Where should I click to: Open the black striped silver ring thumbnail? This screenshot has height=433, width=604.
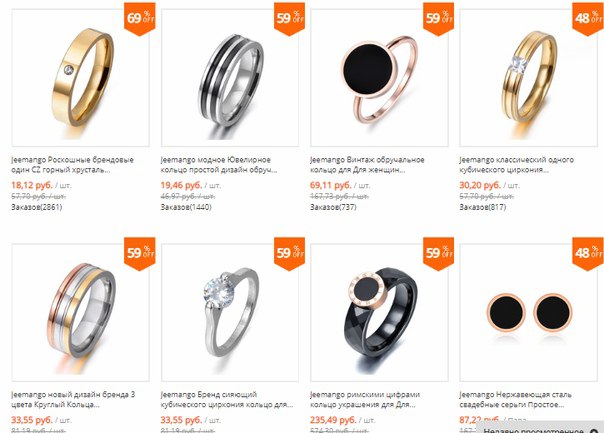(x=230, y=77)
